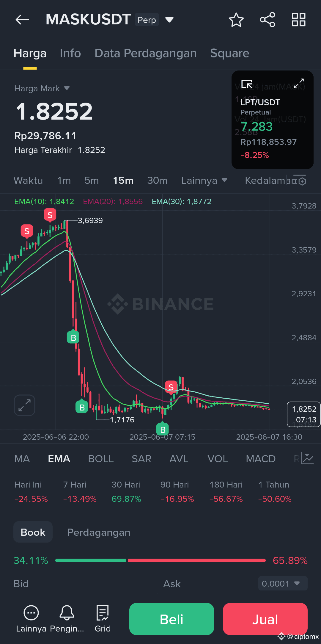
Task: Enlarge the LPT/USDT floating widget
Action: click(x=299, y=84)
